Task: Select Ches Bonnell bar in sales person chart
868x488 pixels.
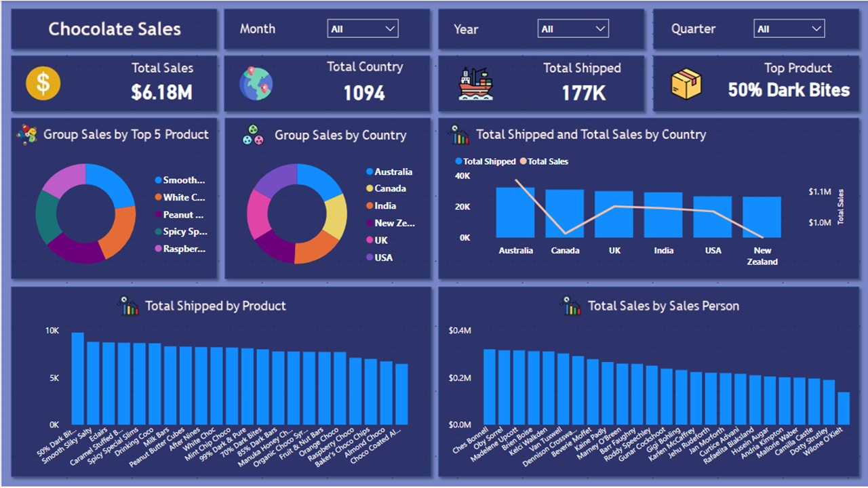Action: pos(490,387)
